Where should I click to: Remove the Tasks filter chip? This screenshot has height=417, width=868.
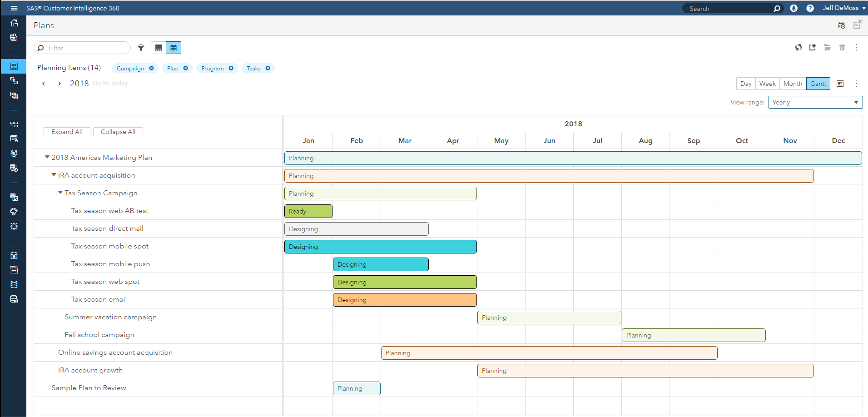268,68
